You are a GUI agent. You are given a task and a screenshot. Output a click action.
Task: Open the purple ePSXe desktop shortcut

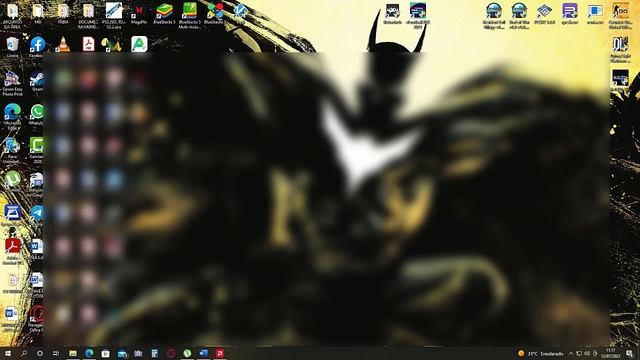569,13
